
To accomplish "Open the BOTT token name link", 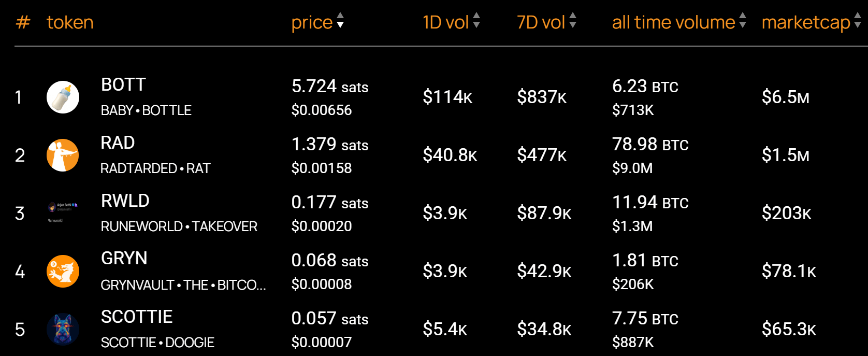I will tap(123, 84).
